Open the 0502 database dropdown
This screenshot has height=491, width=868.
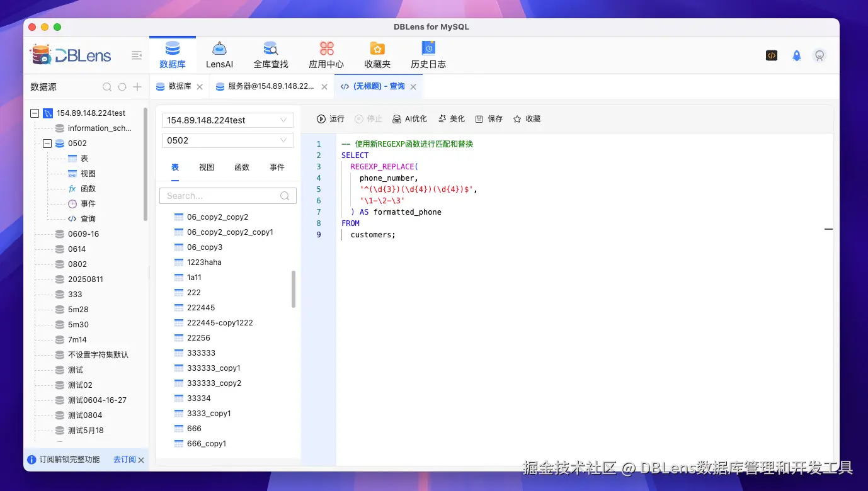pyautogui.click(x=228, y=140)
